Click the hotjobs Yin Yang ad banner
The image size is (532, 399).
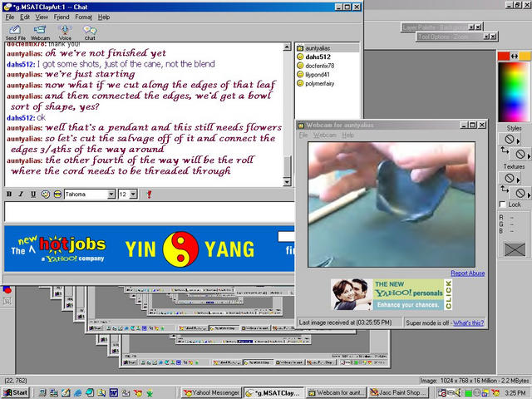150,249
